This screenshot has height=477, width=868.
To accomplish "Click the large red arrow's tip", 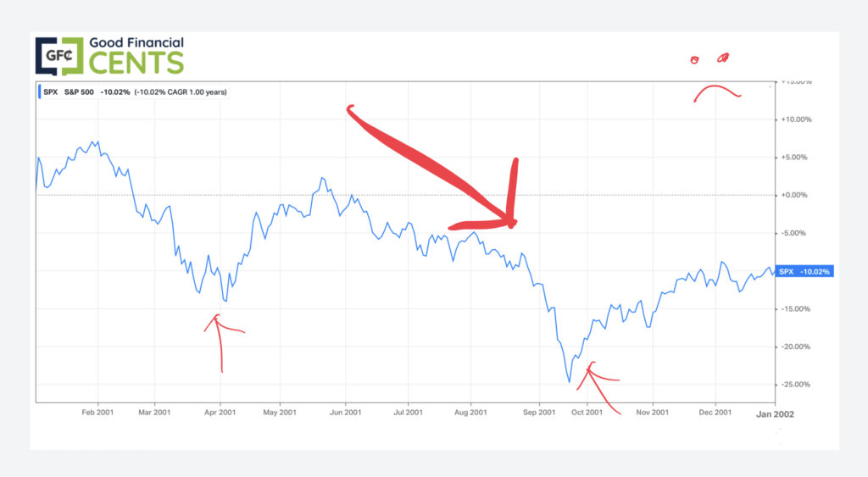I will [x=512, y=222].
